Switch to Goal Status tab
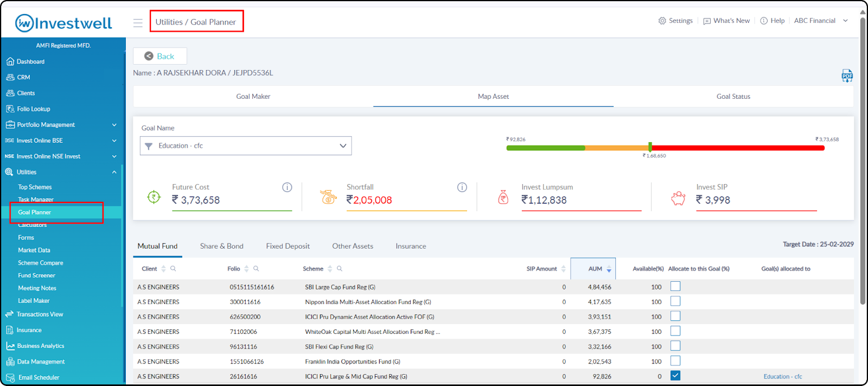This screenshot has height=386, width=868. click(733, 97)
